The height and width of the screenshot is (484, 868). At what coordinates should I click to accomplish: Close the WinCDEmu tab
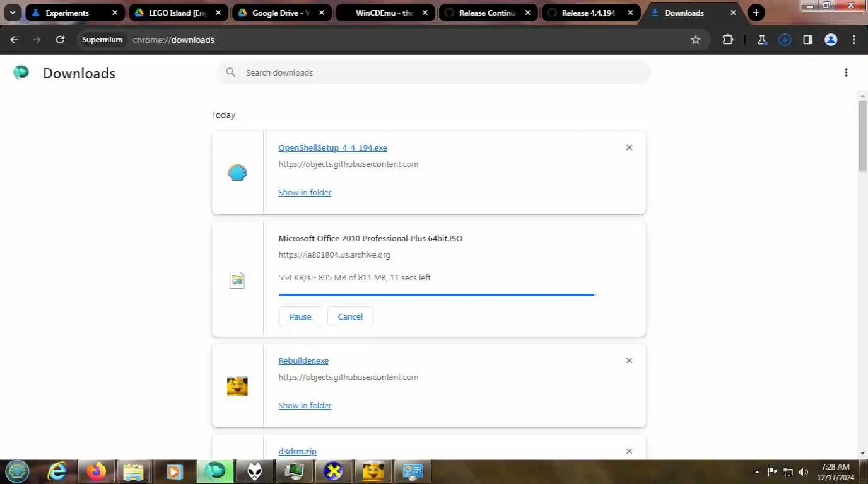coord(425,13)
